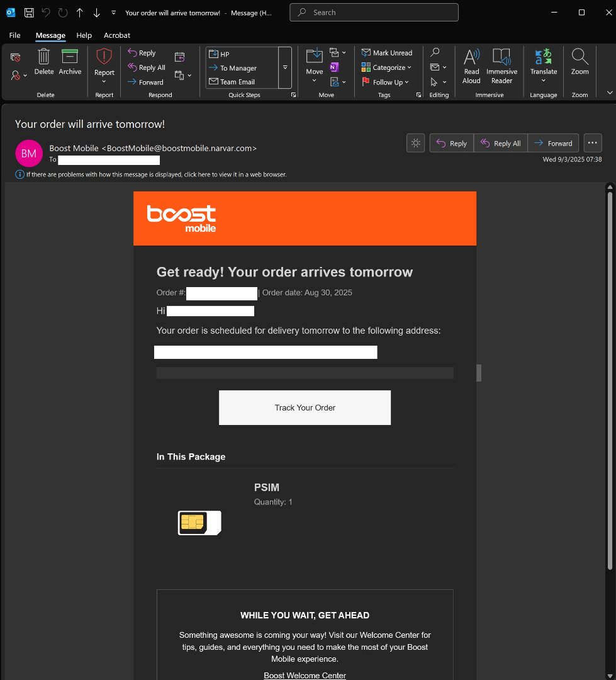The height and width of the screenshot is (680, 616).
Task: Open the File menu
Action: click(x=14, y=35)
